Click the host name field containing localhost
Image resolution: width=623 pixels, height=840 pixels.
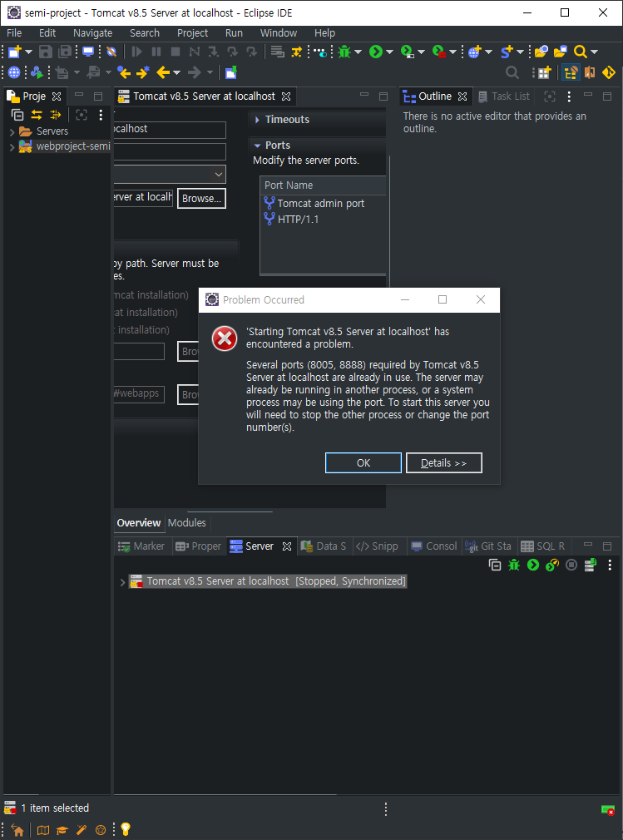(170, 130)
